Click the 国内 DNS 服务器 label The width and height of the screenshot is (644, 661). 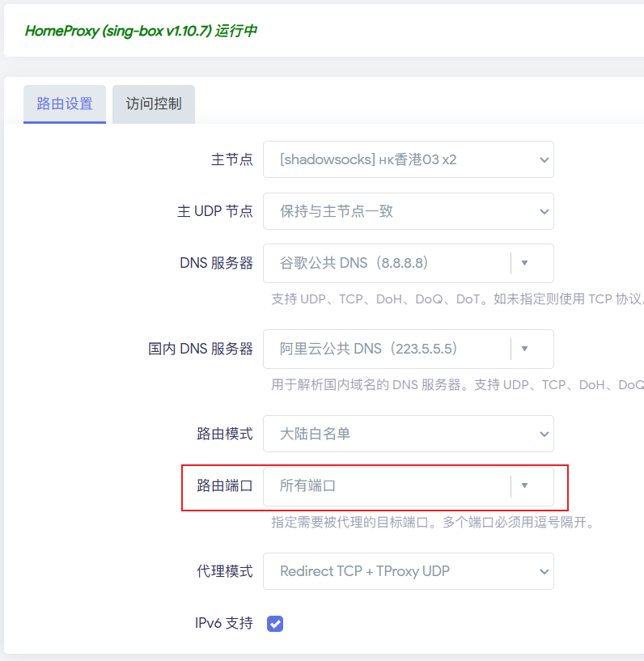(201, 349)
